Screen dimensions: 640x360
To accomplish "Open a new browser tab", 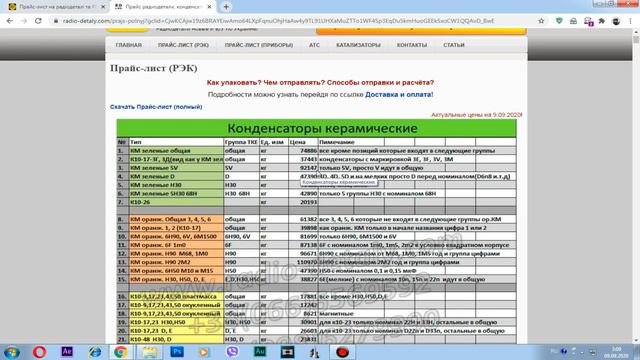I will (226, 7).
